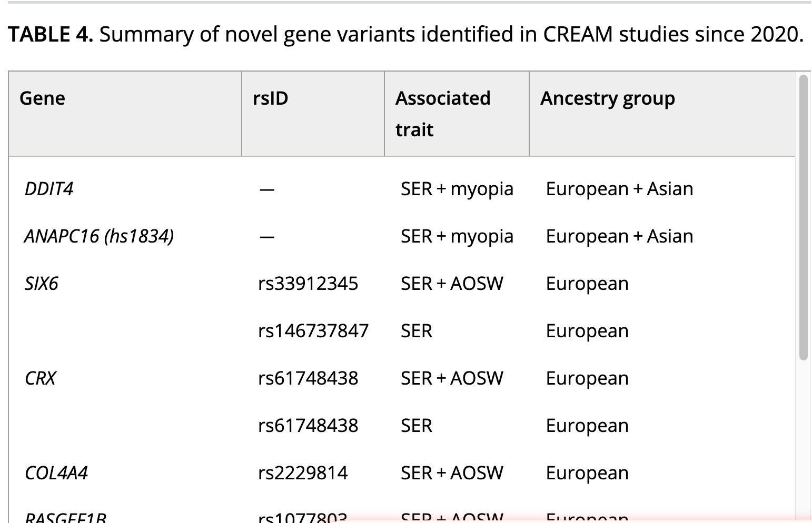Click the SIX6 gene name
The height and width of the screenshot is (523, 812).
41,284
